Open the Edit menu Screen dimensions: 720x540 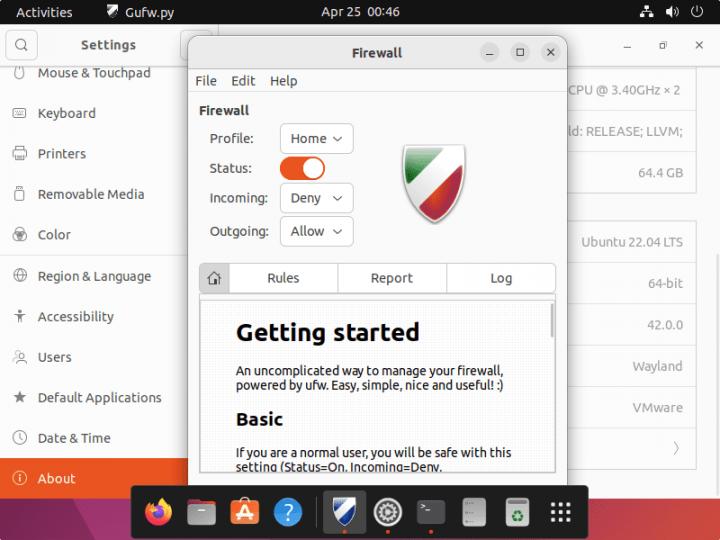243,81
